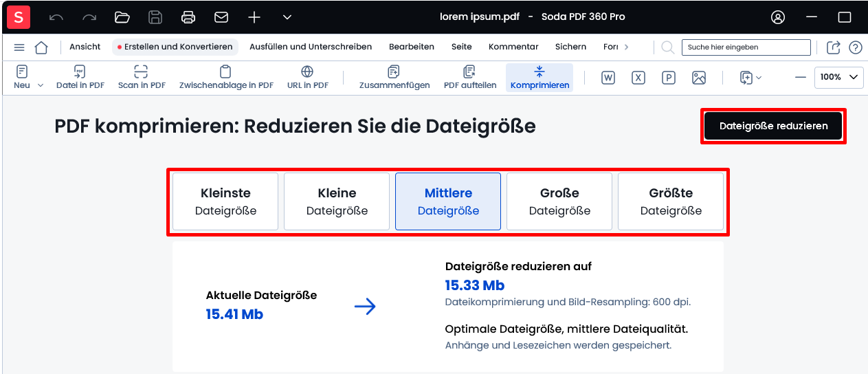868x374 pixels.
Task: Click 'Dateigröße reduzieren auf' label
Action: click(x=518, y=266)
